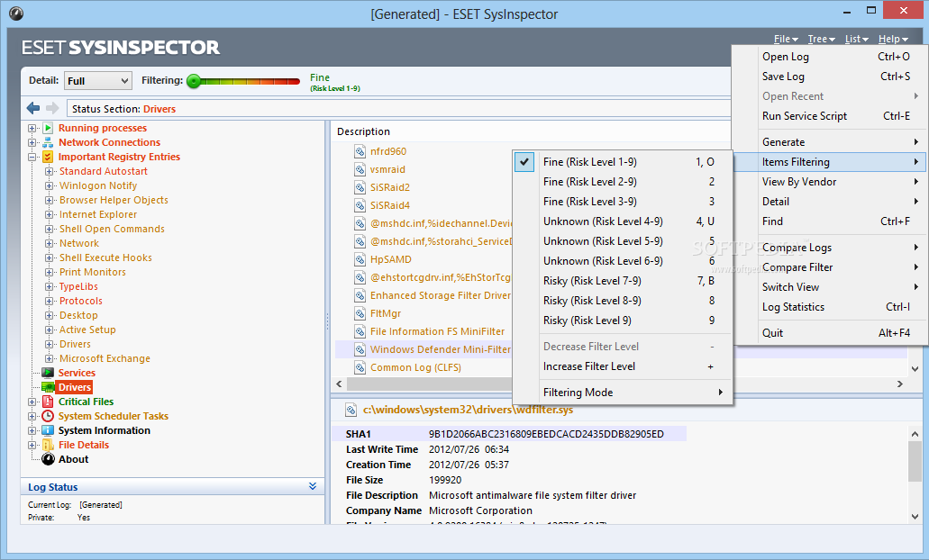Screen dimensions: 929x560
Task: Click the ESET app icon in title bar
Action: pos(16,13)
